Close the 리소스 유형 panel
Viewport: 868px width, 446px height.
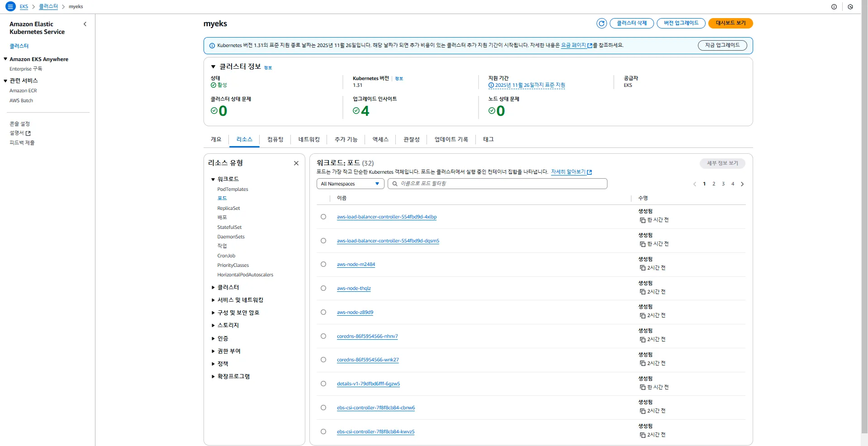coord(296,163)
